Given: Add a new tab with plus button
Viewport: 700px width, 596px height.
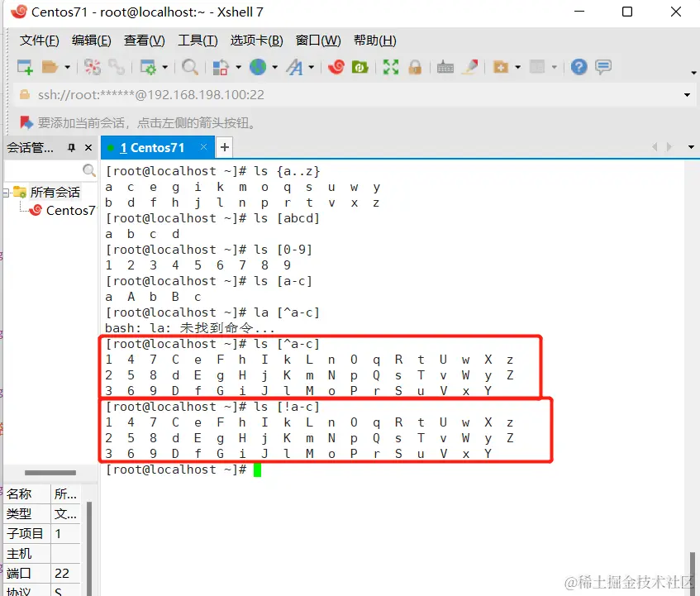Looking at the screenshot, I should pos(225,147).
